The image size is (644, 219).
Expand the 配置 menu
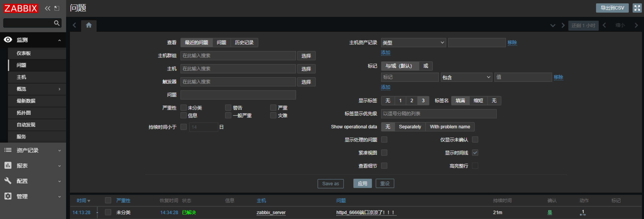point(60,181)
